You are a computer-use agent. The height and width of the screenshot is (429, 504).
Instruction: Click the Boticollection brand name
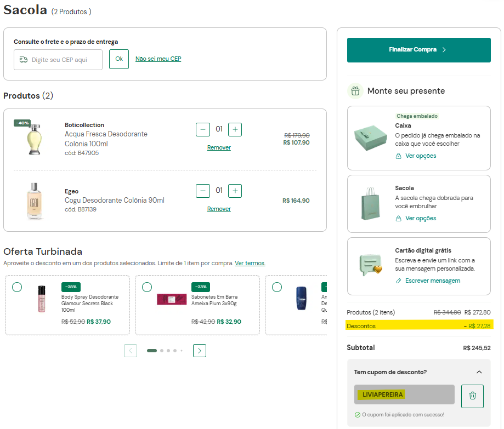tap(84, 125)
